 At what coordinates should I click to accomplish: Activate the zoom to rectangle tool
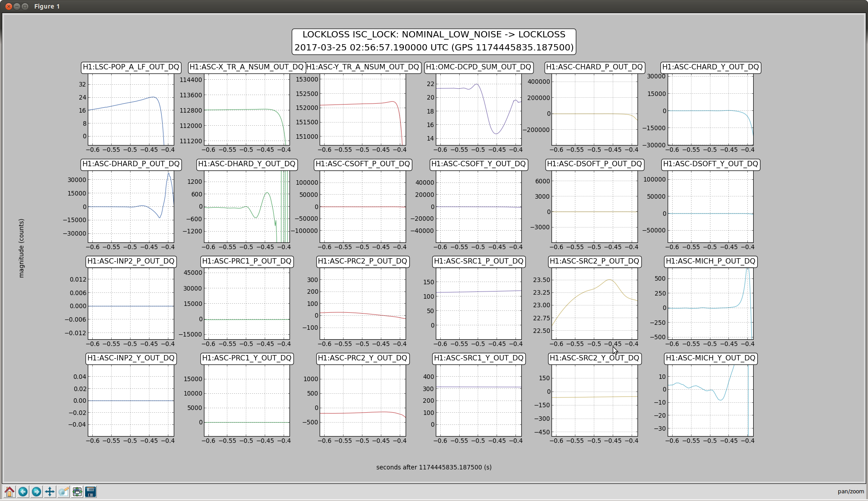click(x=63, y=492)
